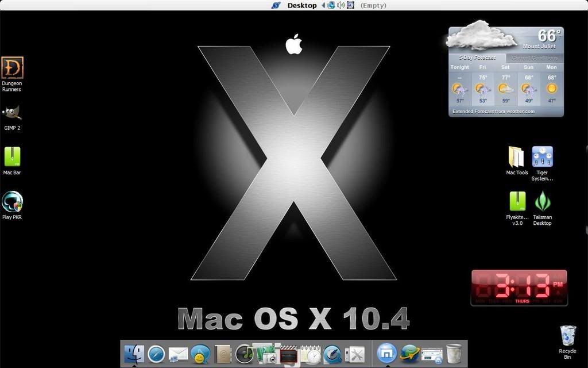Click the clock gadget icon in top bar

click(350, 5)
